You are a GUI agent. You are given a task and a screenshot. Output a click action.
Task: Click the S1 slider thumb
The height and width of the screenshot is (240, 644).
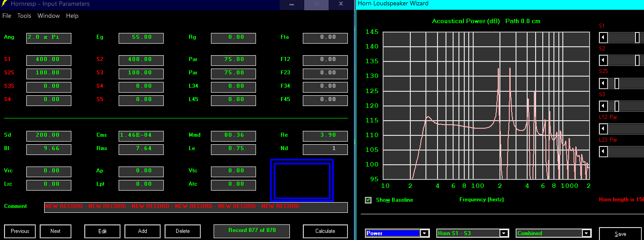point(637,37)
